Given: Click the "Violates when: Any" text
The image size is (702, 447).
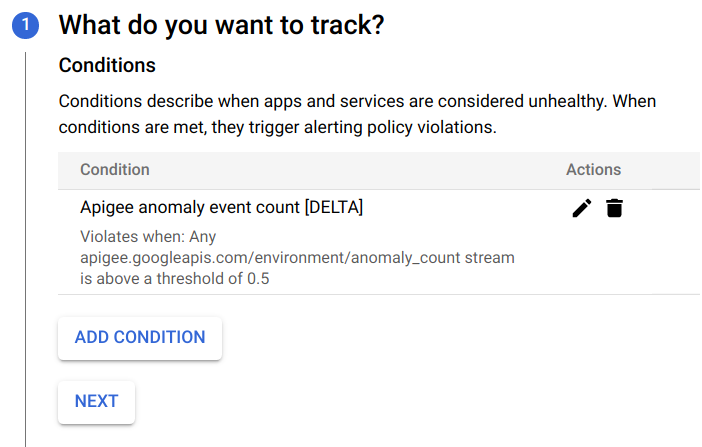Looking at the screenshot, I should [148, 237].
